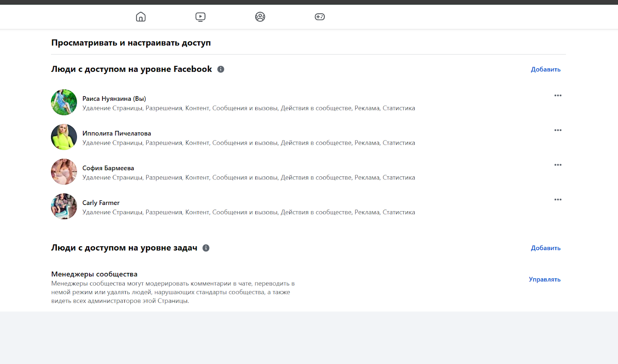The width and height of the screenshot is (618, 364).
Task: Click Ипполита Пичелатова's profile picture
Action: pos(64,137)
